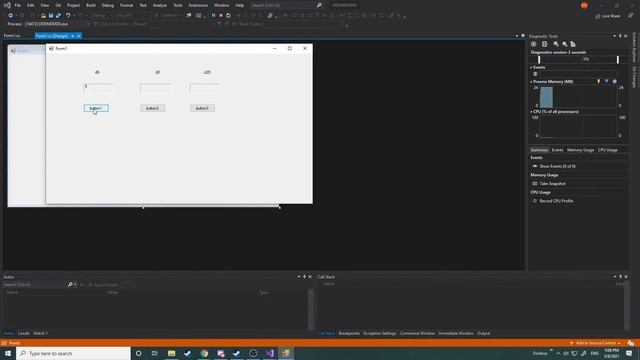This screenshot has width=640, height=360.
Task: Click Zoom In icon in Diagnostic Tools
Action: [x=556, y=44]
